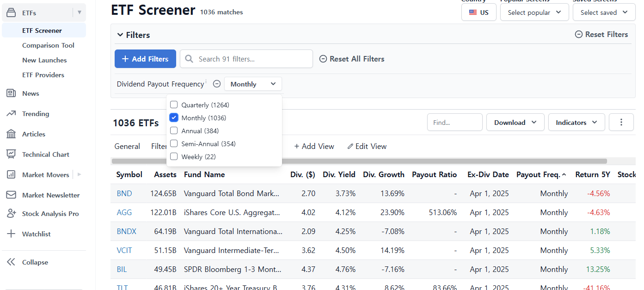This screenshot has width=644, height=290.
Task: Open the Monthly frequency dropdown
Action: pyautogui.click(x=253, y=84)
